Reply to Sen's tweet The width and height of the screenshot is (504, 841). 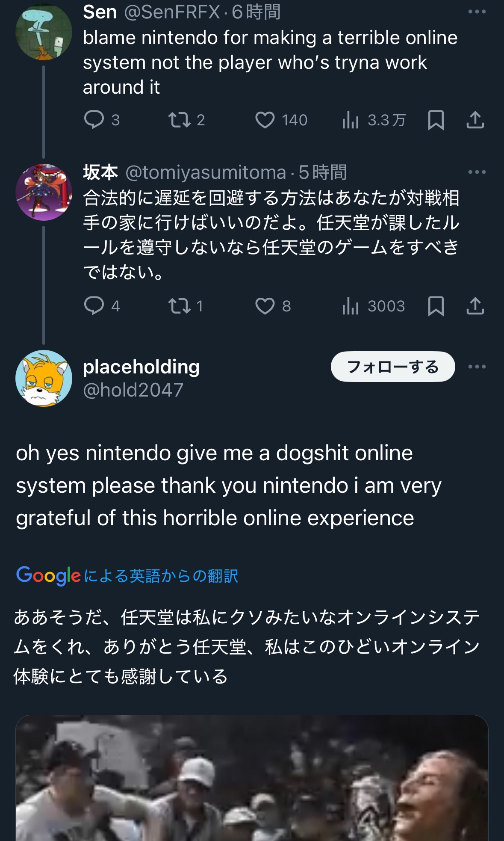point(94,120)
